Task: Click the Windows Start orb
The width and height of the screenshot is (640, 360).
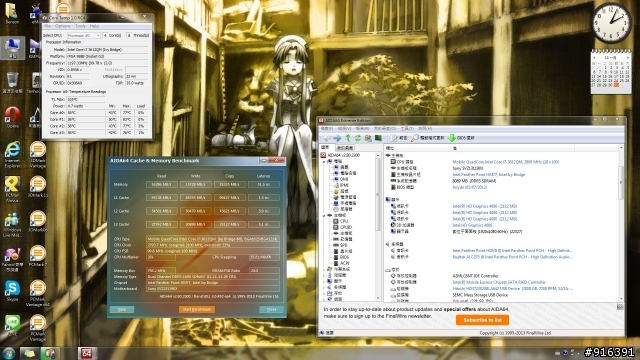Action: 9,353
